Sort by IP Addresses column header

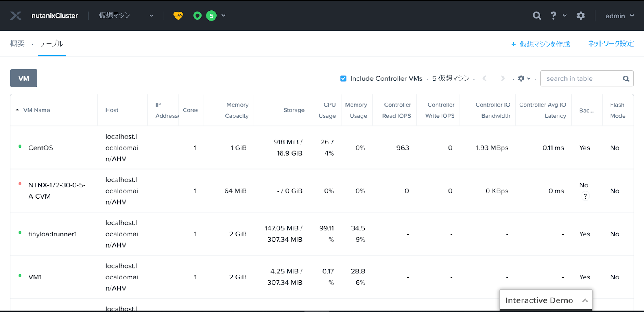[x=167, y=110]
